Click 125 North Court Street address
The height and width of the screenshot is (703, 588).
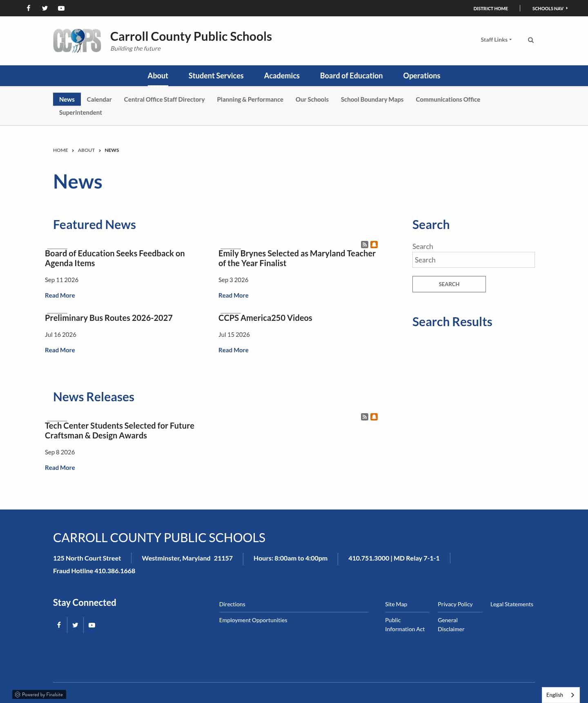(87, 558)
